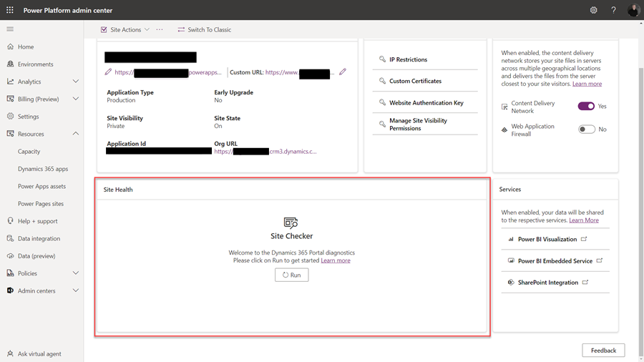Edit the Custom URL pencil icon
Image resolution: width=644 pixels, height=362 pixels.
point(343,72)
